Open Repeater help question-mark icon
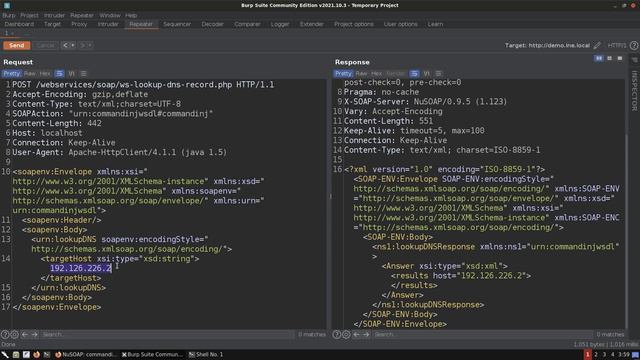This screenshot has height=360, width=640. click(x=634, y=45)
